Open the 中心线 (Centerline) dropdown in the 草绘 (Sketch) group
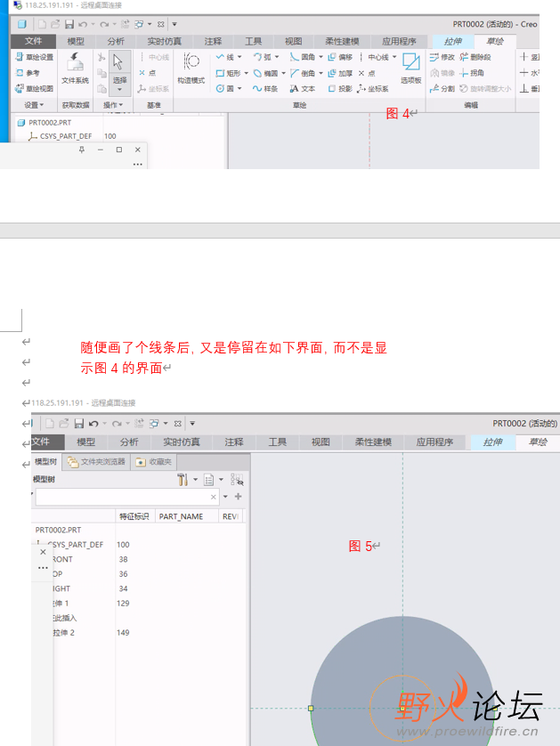Screen dimensions: 560x746 394,57
